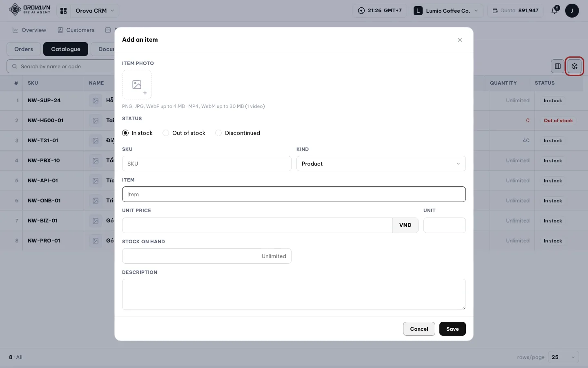Switch to the Orders tab
588x368 pixels.
click(24, 49)
